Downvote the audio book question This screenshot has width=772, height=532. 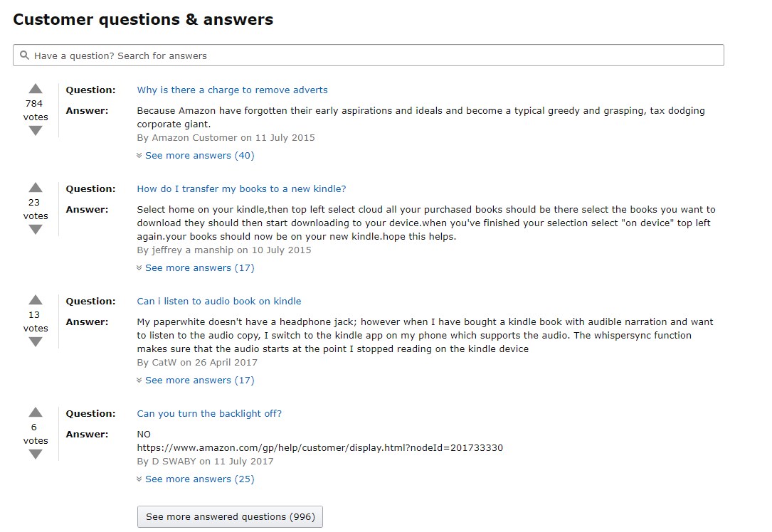[36, 342]
